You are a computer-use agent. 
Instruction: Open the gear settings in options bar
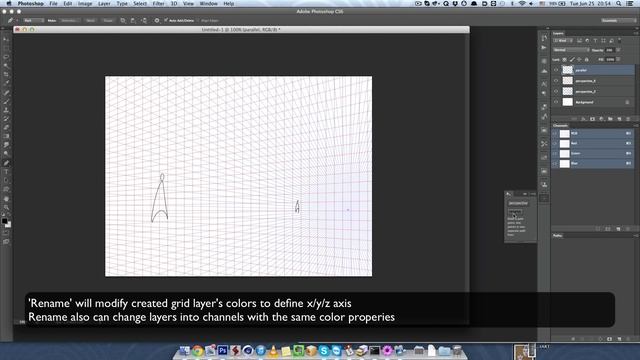(157, 20)
